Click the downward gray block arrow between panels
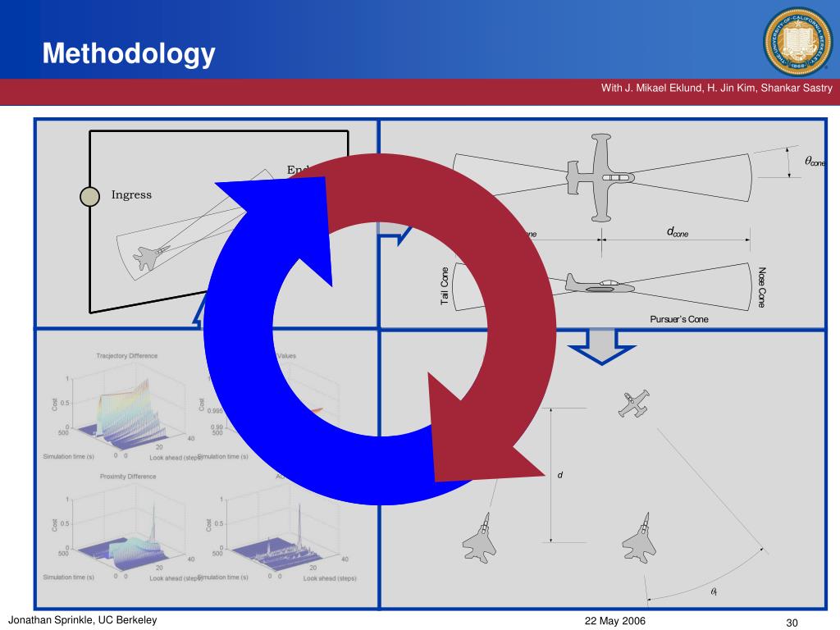The height and width of the screenshot is (630, 840). (x=601, y=347)
